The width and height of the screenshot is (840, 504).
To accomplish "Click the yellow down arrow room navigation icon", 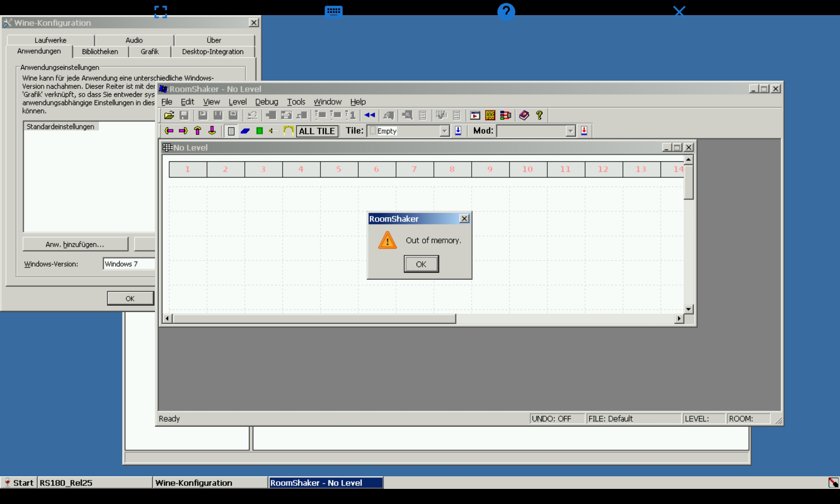I will point(212,131).
